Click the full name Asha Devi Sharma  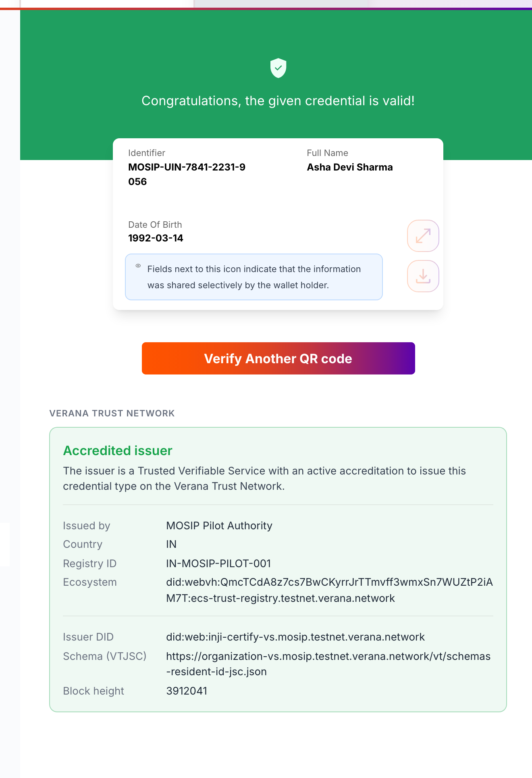click(350, 167)
